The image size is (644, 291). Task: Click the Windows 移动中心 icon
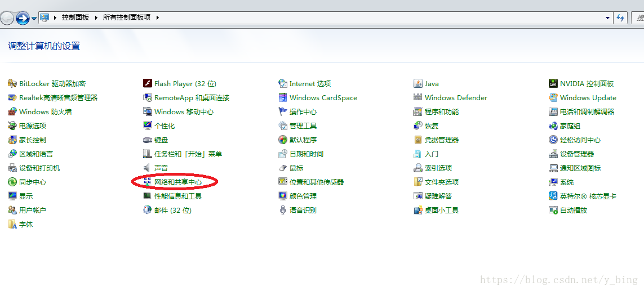click(148, 111)
